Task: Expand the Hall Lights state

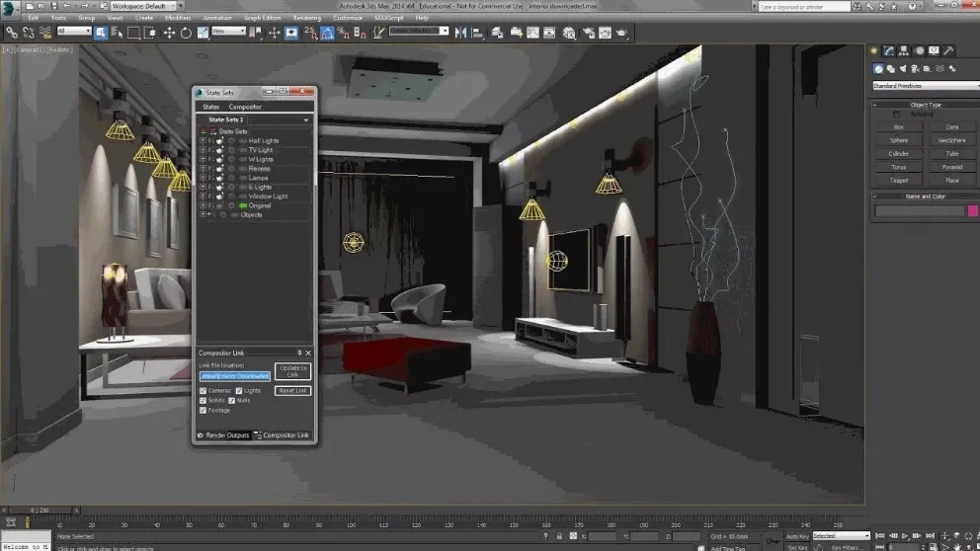Action: [x=203, y=141]
